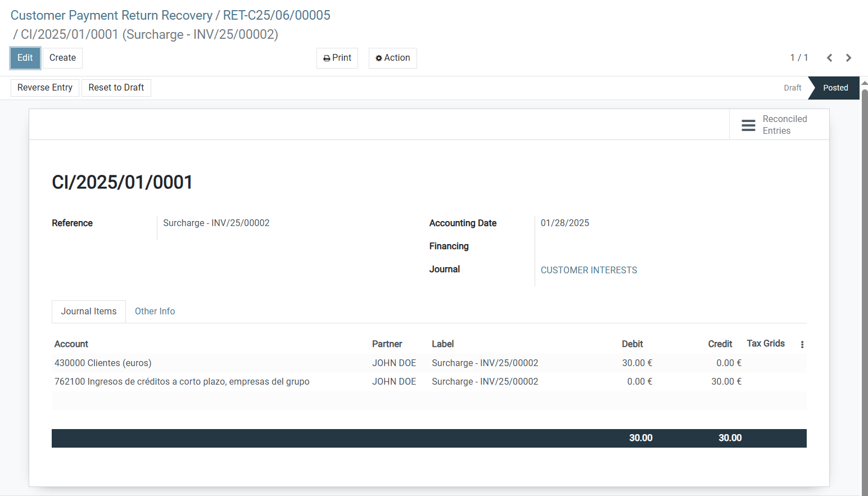Set entry status back to Draft stage
The height and width of the screenshot is (496, 868).
tap(793, 88)
